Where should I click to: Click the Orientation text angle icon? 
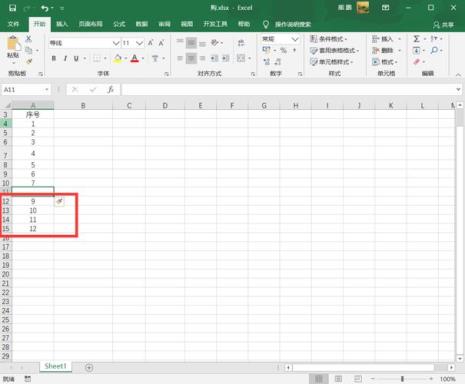[215, 43]
